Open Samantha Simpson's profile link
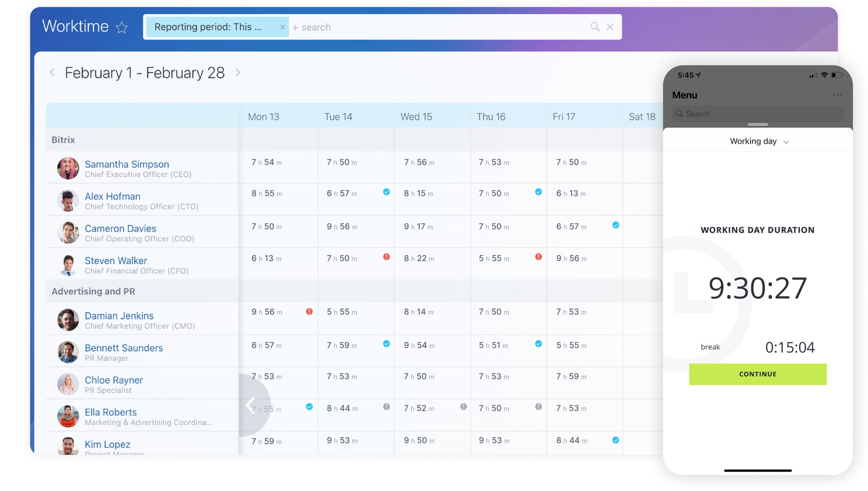The width and height of the screenshot is (868, 491). 127,164
